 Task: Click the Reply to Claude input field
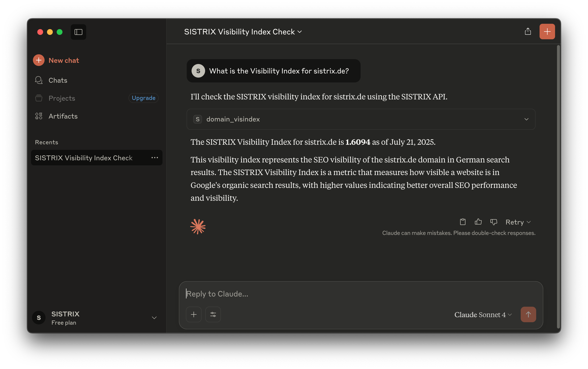[293, 294]
